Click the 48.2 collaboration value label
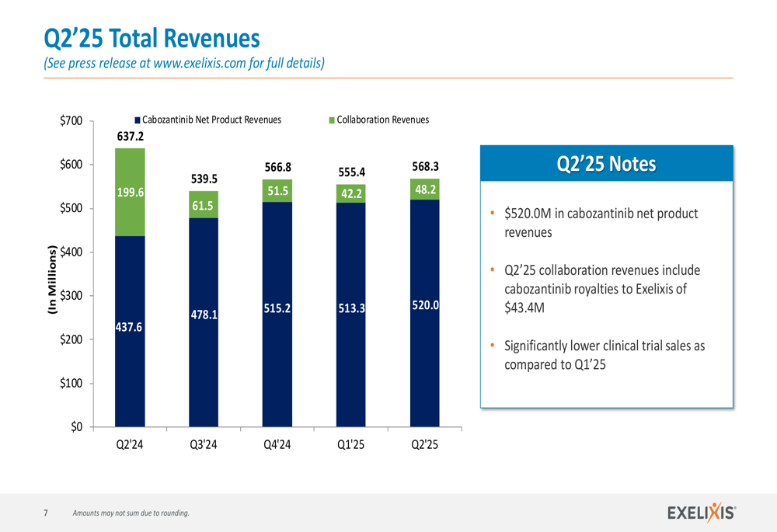This screenshot has width=777, height=532. click(x=426, y=190)
